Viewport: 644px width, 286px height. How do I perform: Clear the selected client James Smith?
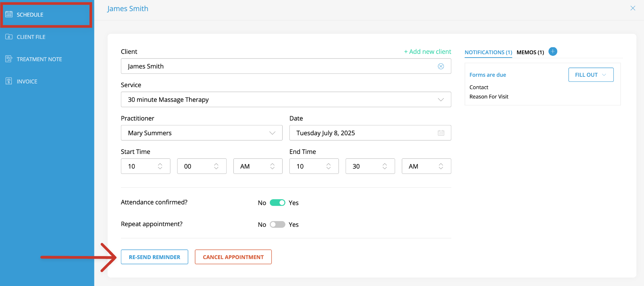[441, 66]
